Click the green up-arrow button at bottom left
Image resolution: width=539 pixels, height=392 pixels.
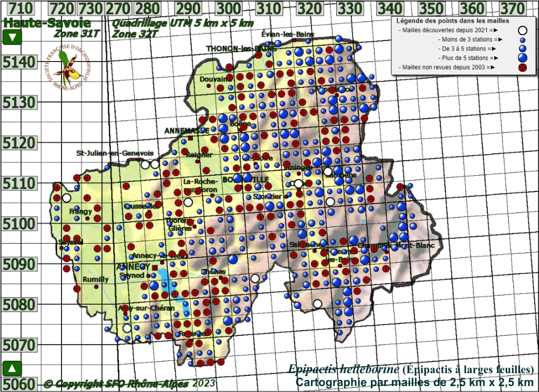point(12,368)
